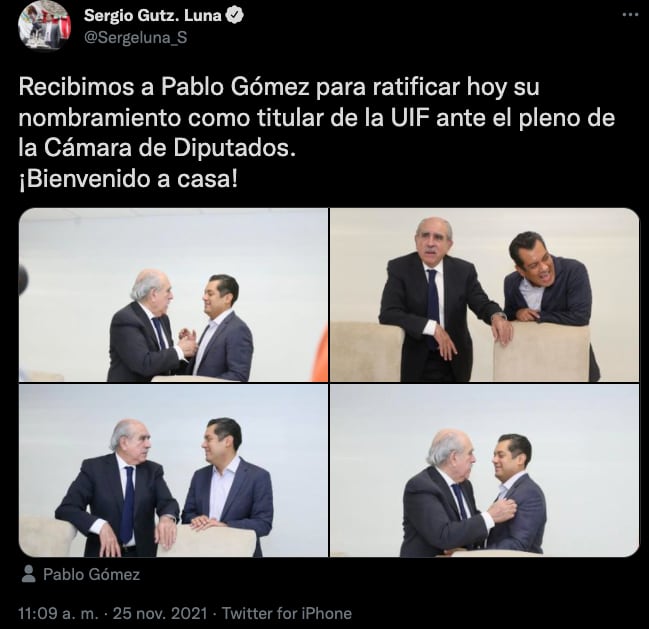649x629 pixels.
Task: Open the top-left photo of the two men shaking hands
Action: point(173,295)
